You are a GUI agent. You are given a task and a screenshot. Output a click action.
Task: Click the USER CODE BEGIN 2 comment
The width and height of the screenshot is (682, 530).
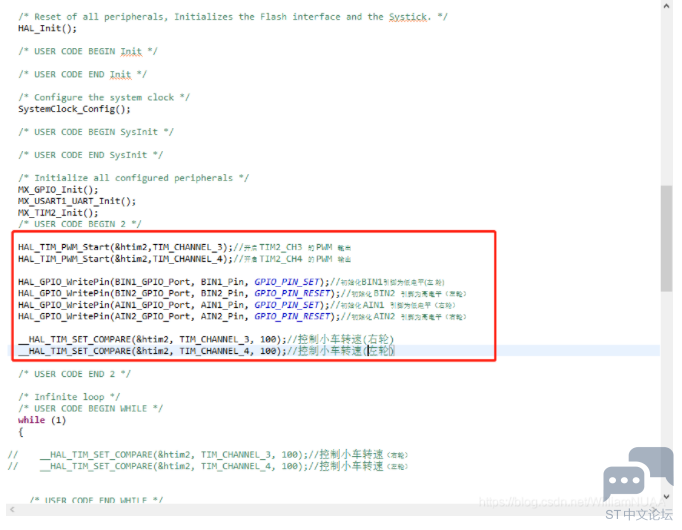tap(80, 224)
